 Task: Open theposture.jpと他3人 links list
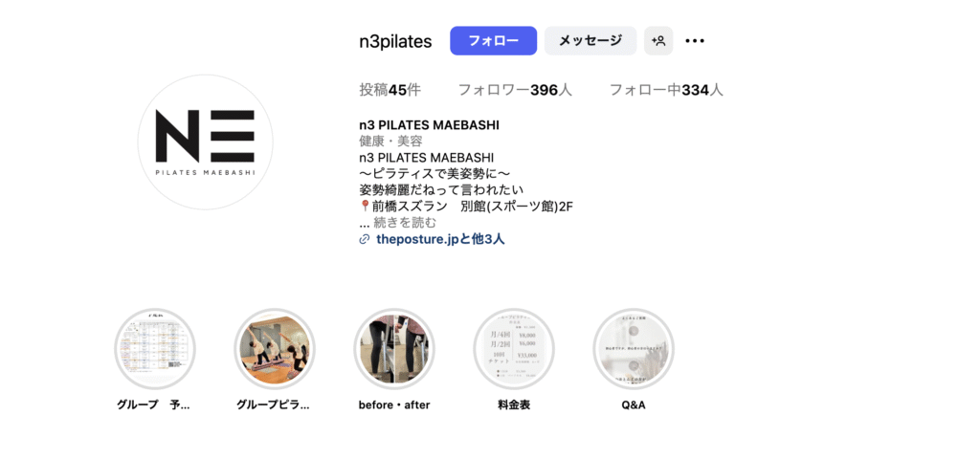point(440,239)
